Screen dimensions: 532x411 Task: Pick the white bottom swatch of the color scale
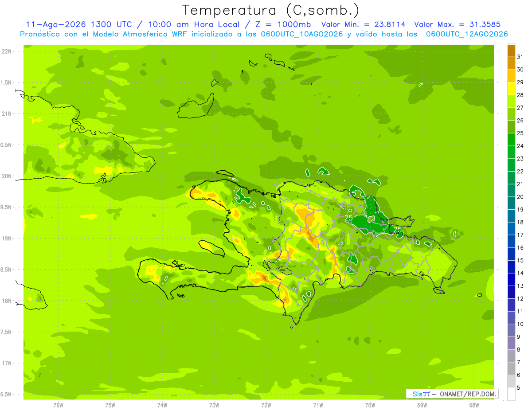pos(511,394)
